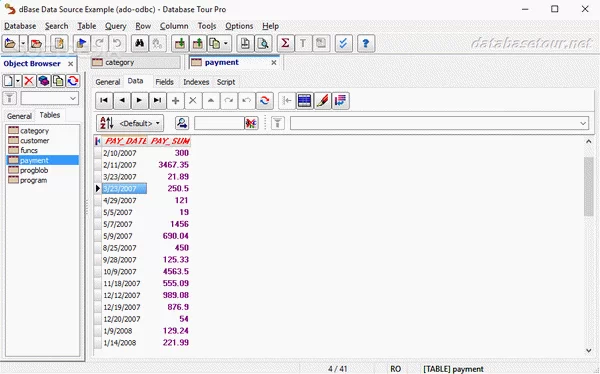Click the close database red folder icon
Image resolution: width=600 pixels, height=374 pixels.
pyautogui.click(x=36, y=43)
